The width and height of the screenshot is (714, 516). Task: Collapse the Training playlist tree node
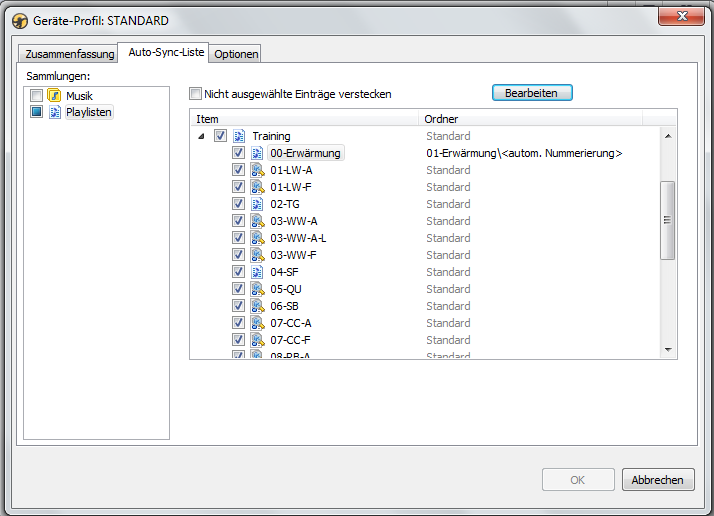[202, 136]
